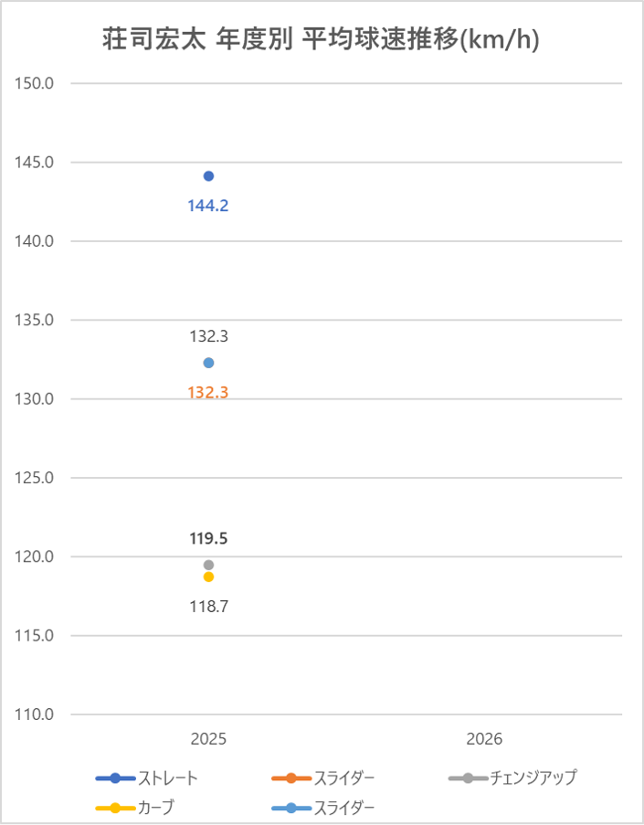Viewport: 644px width, 825px height.
Task: Select the dark blue ストレート data point
Action: click(208, 175)
